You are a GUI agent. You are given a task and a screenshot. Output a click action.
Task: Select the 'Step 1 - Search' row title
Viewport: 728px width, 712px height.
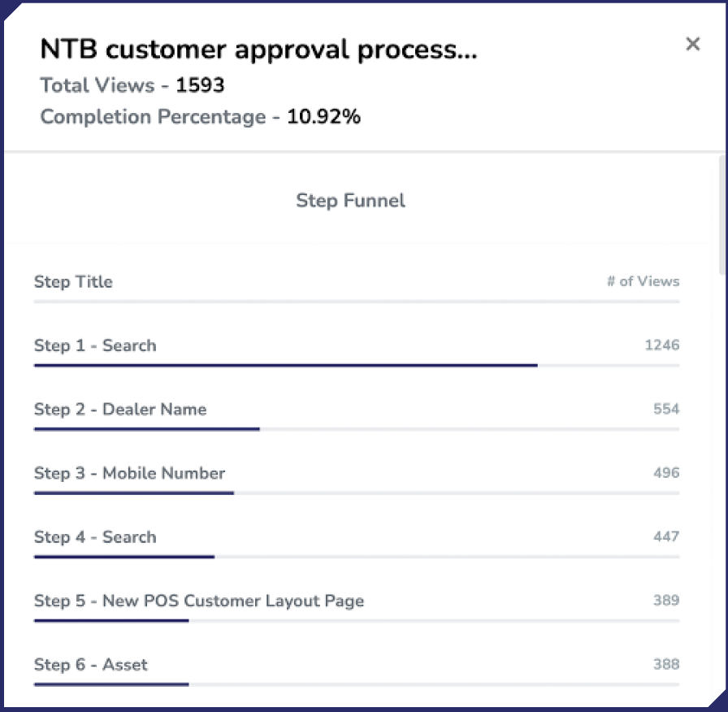pos(95,345)
